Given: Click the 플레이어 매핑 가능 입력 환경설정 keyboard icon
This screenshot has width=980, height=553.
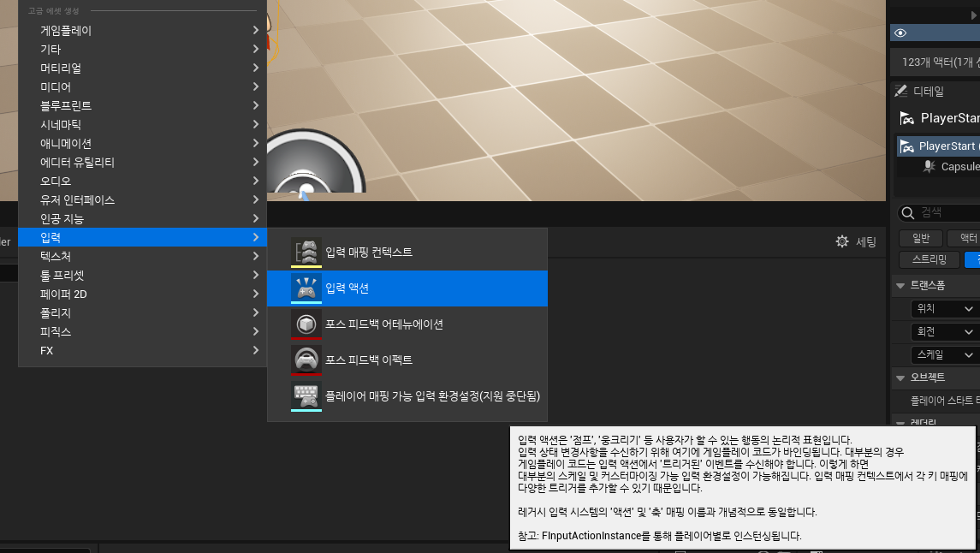Looking at the screenshot, I should (306, 396).
